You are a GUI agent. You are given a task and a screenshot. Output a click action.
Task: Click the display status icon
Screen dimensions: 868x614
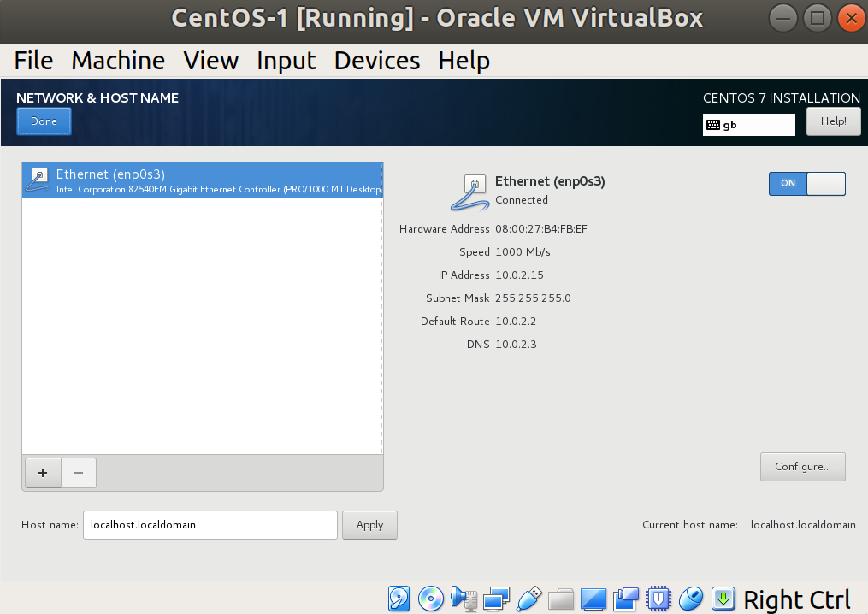593,599
